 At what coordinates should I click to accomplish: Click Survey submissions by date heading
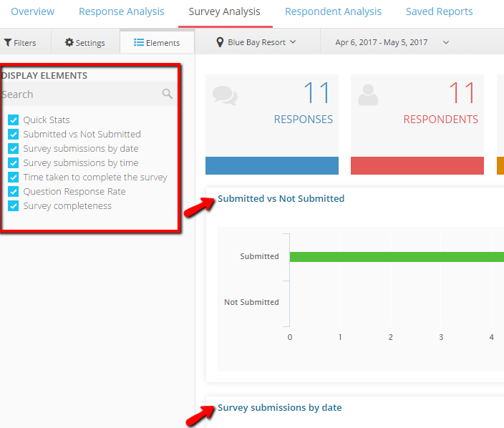[280, 407]
